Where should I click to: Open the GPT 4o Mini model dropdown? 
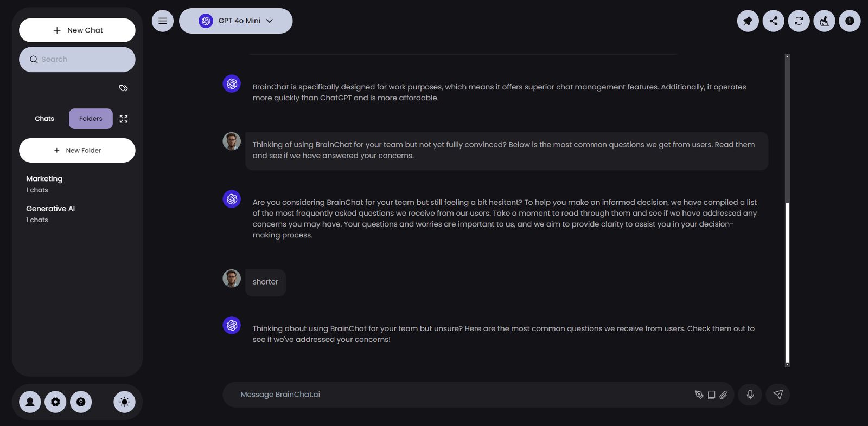point(235,21)
